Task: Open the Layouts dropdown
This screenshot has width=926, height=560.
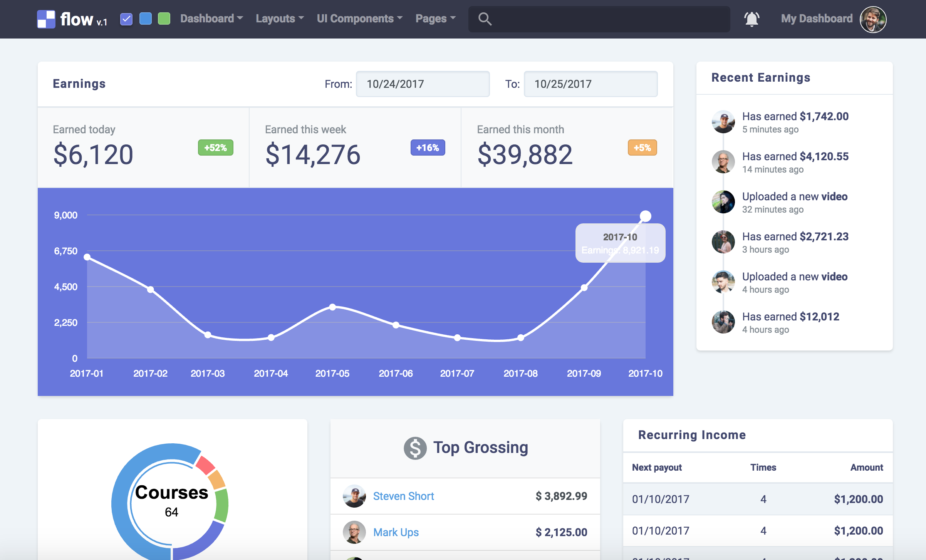Action: coord(280,18)
